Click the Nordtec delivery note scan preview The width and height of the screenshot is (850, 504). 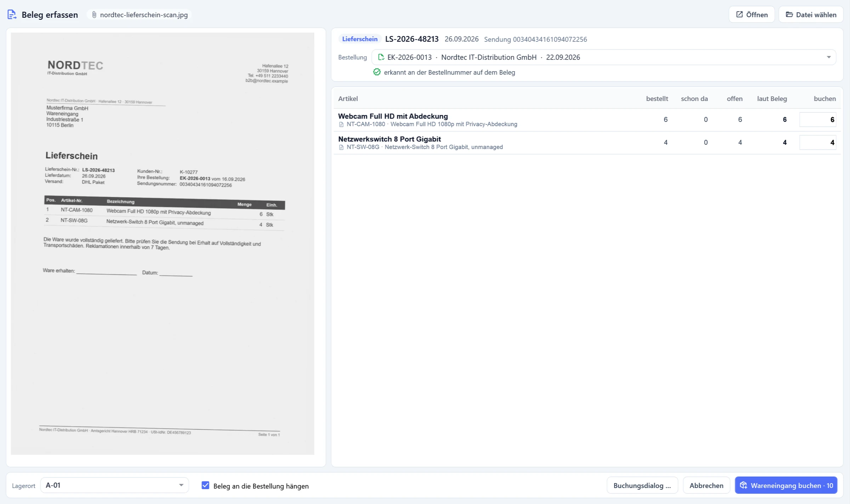163,244
